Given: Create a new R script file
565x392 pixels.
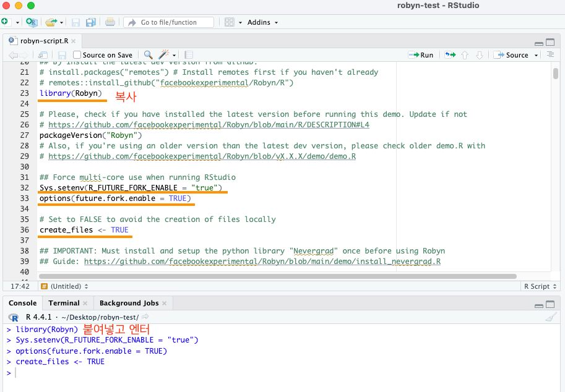Looking at the screenshot, I should (x=7, y=22).
